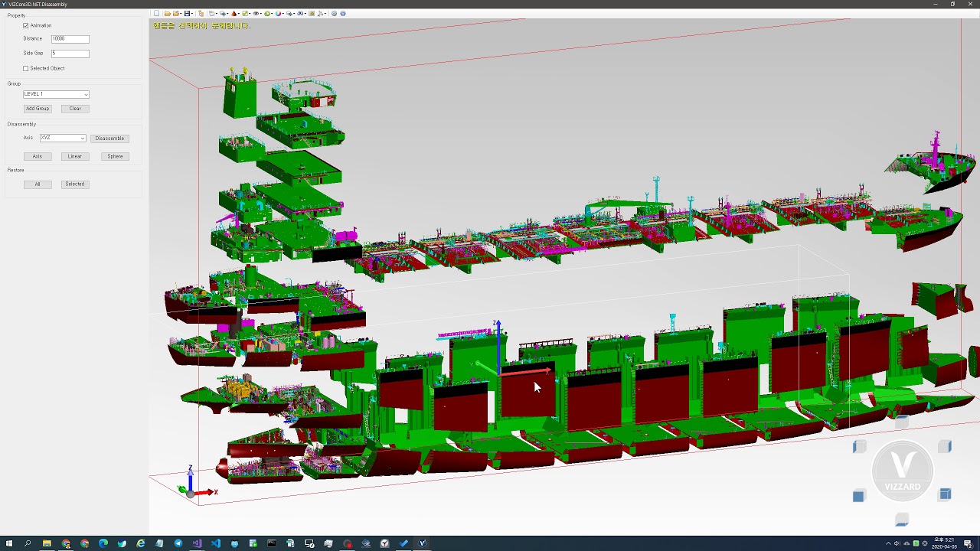Viewport: 980px width, 551px height.
Task: Switch to front view cube
Action: pyautogui.click(x=858, y=497)
